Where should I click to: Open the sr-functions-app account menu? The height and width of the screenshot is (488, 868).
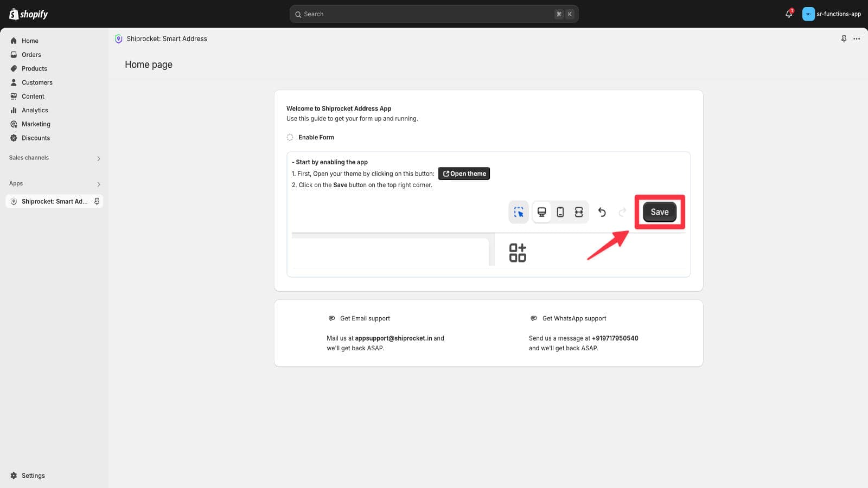pyautogui.click(x=838, y=14)
